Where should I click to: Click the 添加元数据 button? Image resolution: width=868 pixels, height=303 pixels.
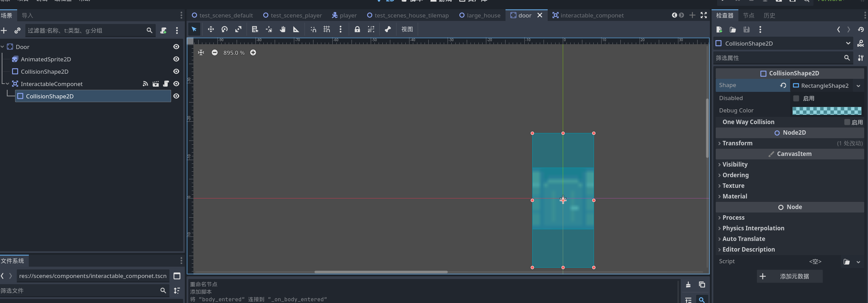(789, 276)
